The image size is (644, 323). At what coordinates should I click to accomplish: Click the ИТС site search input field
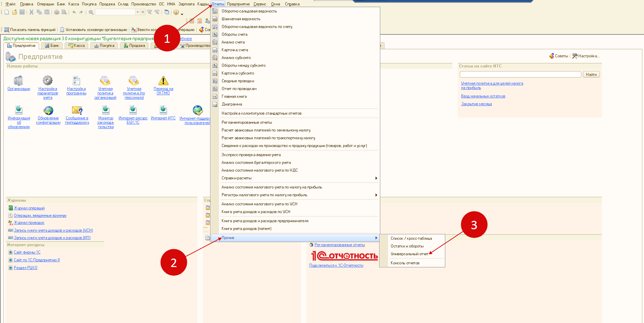tap(520, 75)
